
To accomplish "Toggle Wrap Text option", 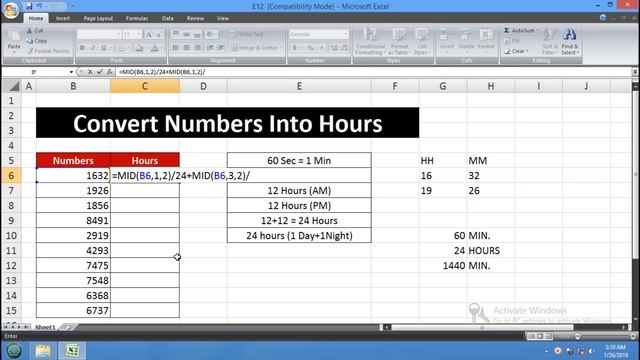I will point(247,35).
